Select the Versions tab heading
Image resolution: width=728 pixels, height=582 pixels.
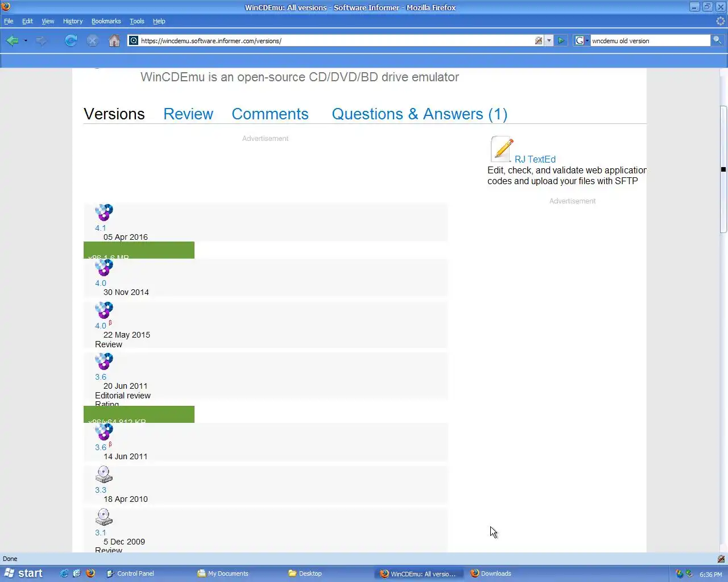(114, 114)
